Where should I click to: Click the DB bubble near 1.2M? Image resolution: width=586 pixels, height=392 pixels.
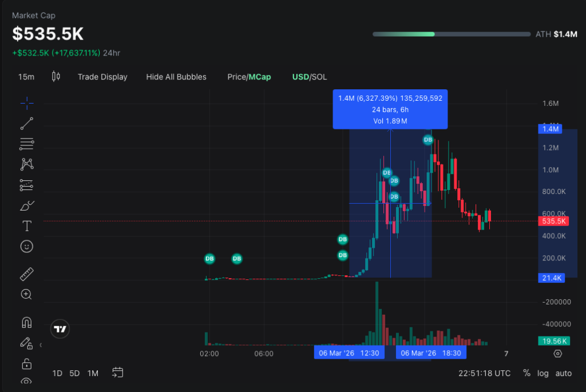point(427,140)
